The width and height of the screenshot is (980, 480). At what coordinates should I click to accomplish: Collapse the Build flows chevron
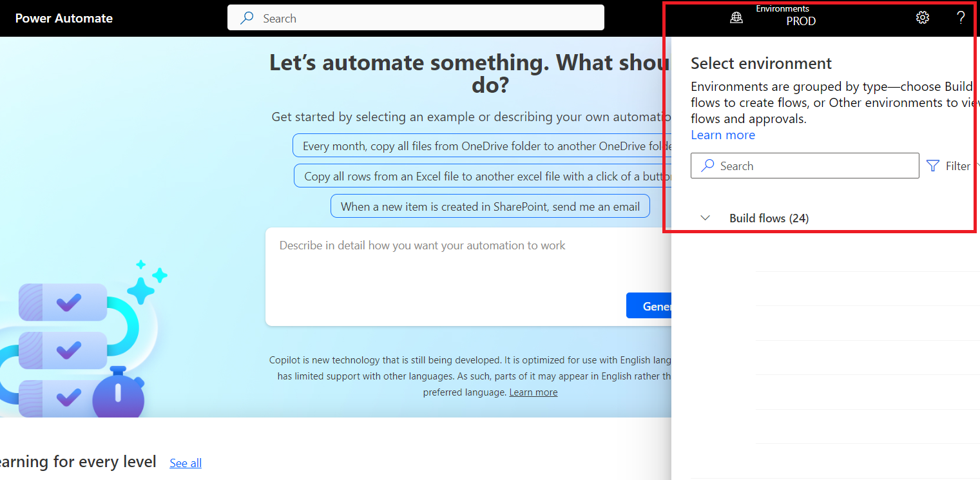(x=706, y=218)
